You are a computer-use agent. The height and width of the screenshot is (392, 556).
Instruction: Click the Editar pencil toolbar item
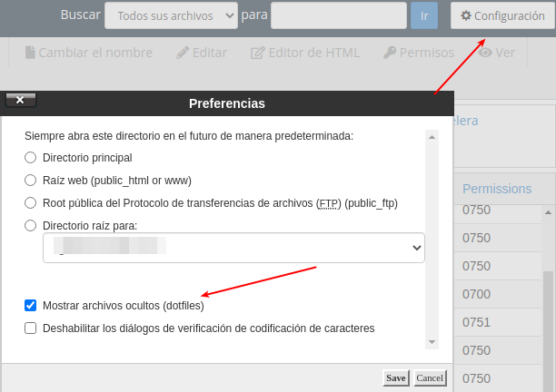click(x=202, y=53)
